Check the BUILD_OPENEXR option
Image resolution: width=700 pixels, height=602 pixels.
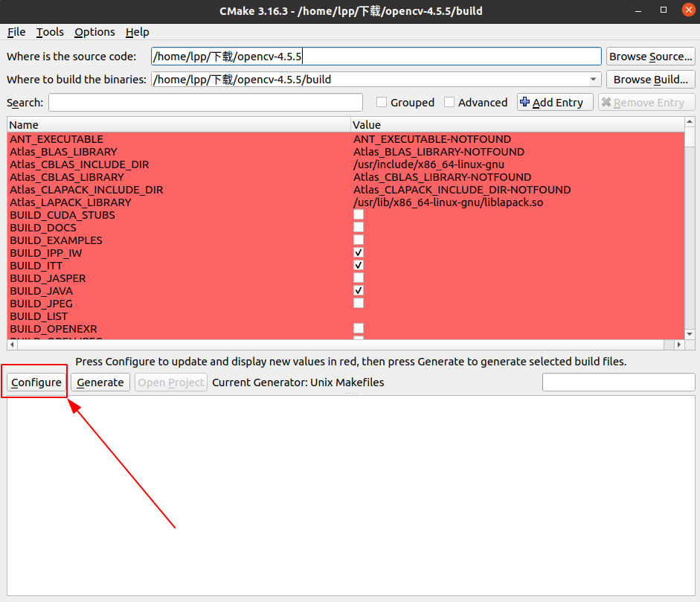click(359, 329)
